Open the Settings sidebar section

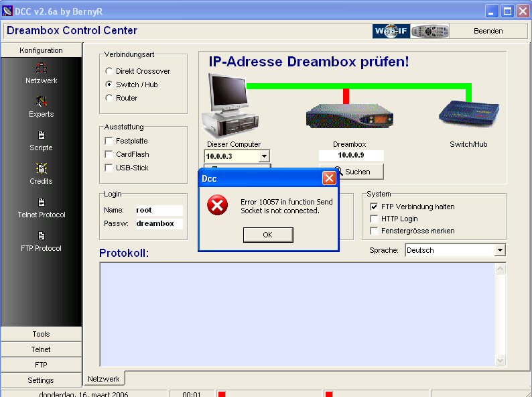pyautogui.click(x=41, y=380)
